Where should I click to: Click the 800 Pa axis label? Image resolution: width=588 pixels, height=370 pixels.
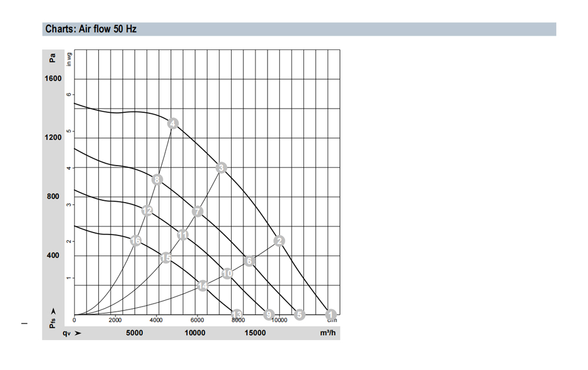[53, 196]
